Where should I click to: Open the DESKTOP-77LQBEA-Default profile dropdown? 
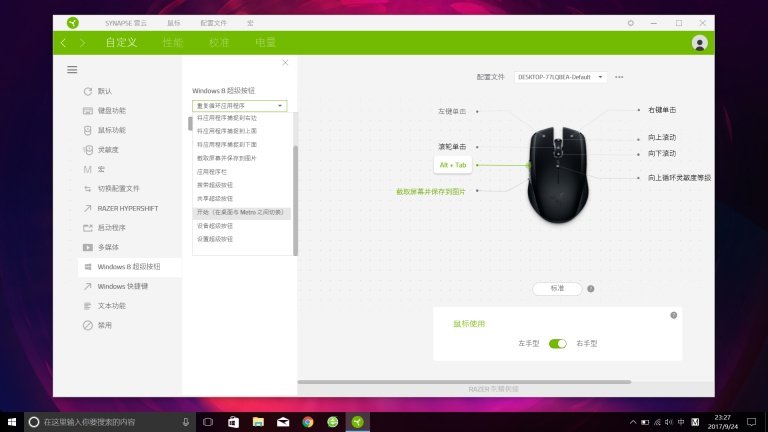coord(560,77)
